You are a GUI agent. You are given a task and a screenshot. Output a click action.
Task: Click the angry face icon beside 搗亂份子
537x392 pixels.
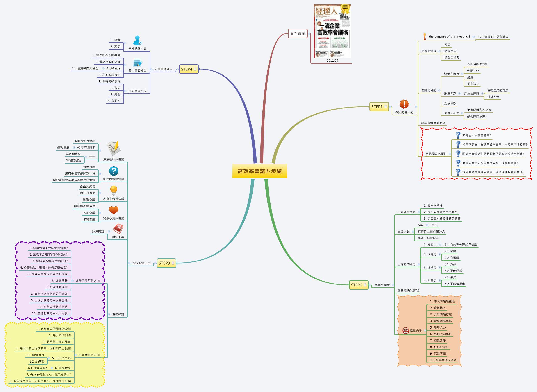click(x=405, y=331)
